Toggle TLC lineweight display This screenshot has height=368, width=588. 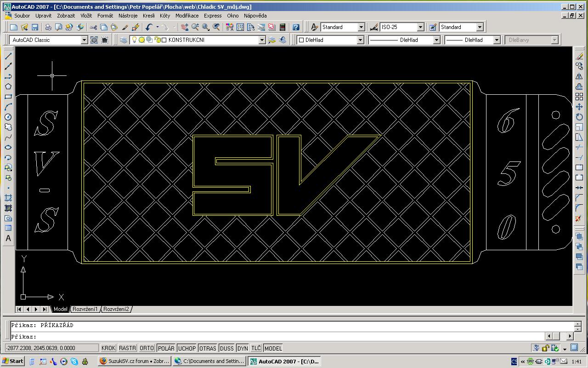[x=256, y=348]
